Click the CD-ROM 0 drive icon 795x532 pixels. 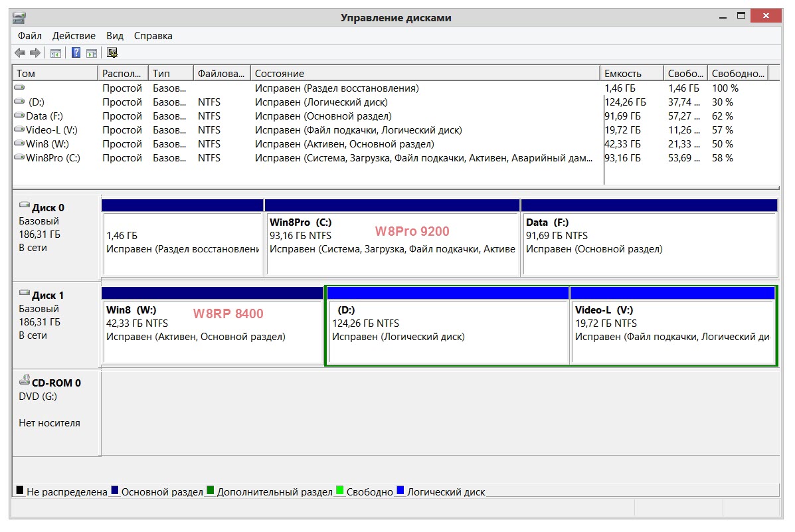[x=25, y=382]
